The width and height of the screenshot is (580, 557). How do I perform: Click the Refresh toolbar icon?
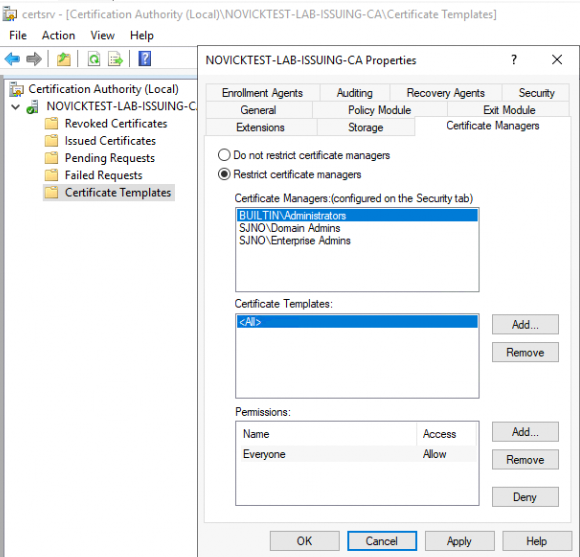(94, 59)
